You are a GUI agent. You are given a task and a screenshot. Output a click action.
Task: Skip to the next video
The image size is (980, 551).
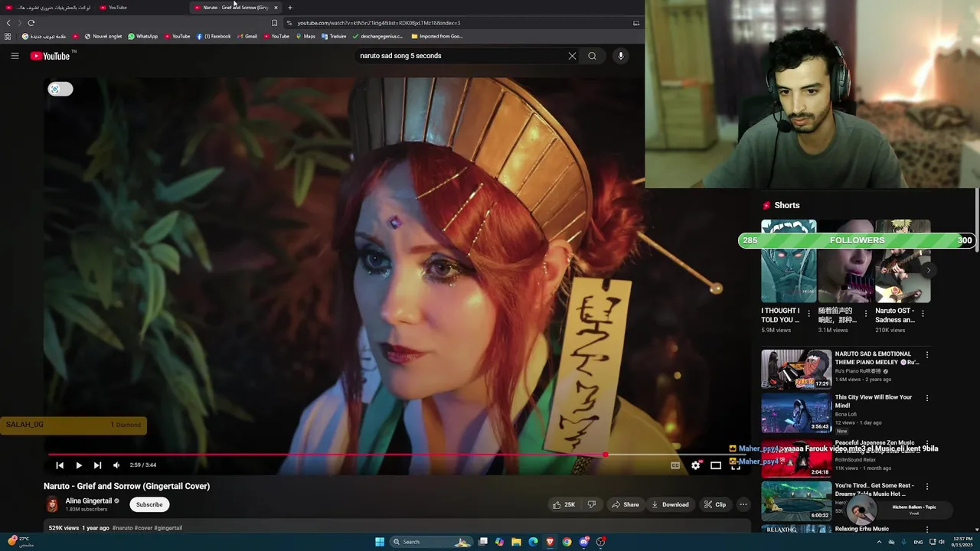pos(97,465)
